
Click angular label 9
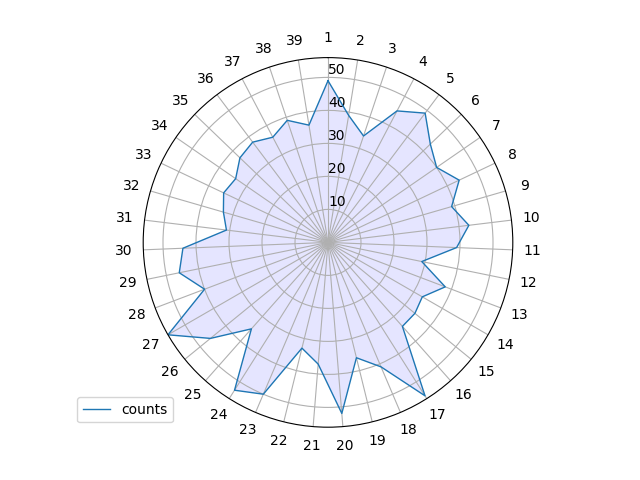point(525,185)
